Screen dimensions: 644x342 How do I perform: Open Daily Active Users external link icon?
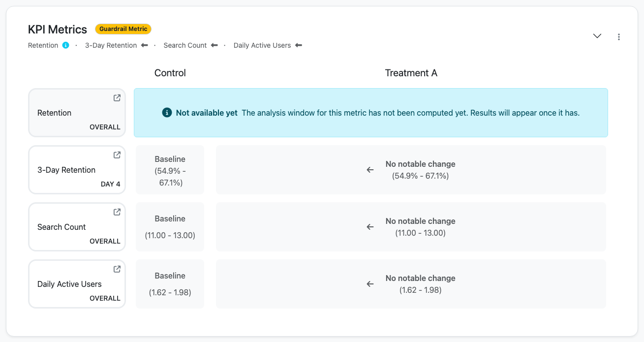pyautogui.click(x=117, y=269)
